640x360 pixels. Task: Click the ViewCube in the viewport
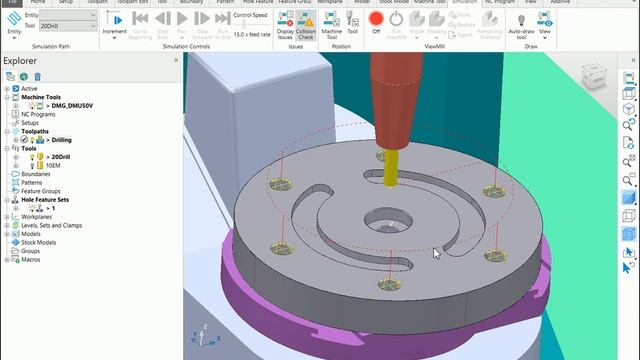tap(595, 76)
